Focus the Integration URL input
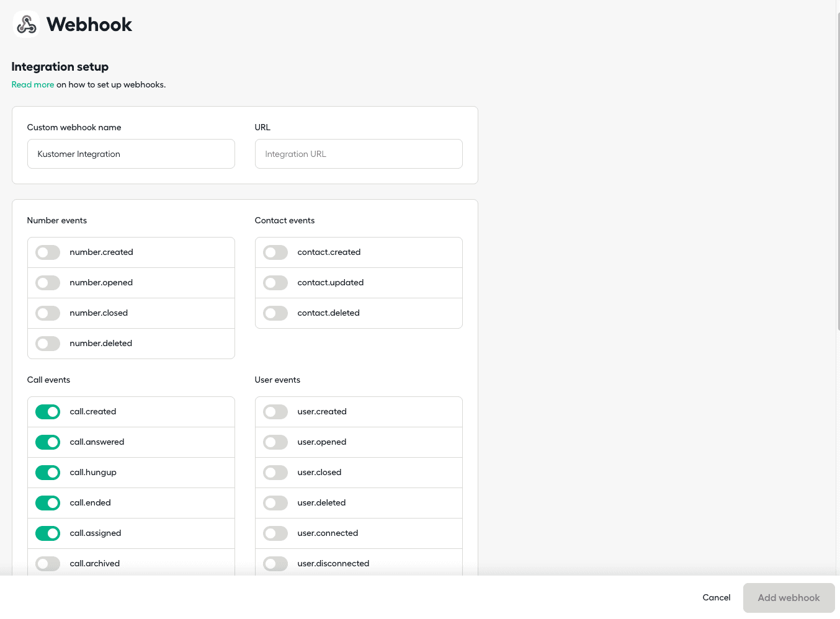 (x=359, y=154)
